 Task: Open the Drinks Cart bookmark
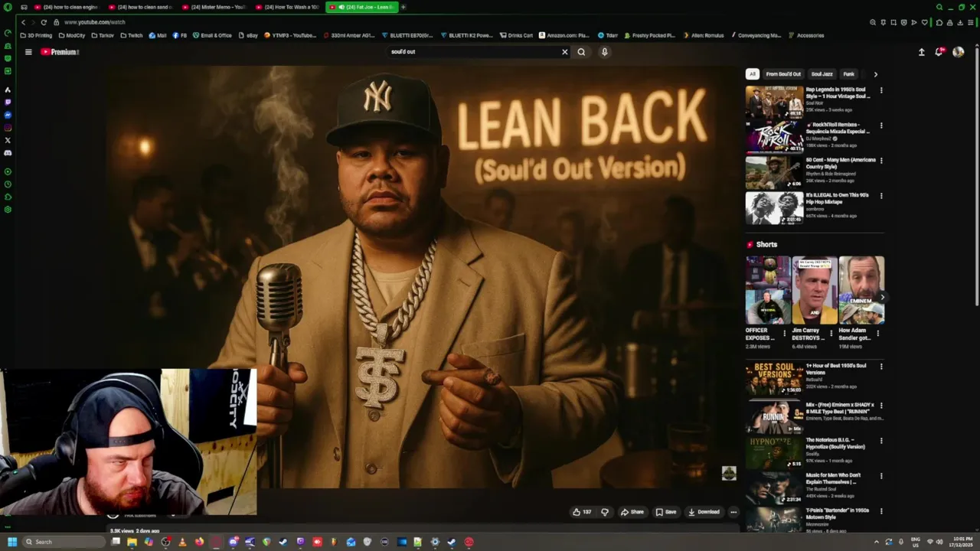pos(517,35)
